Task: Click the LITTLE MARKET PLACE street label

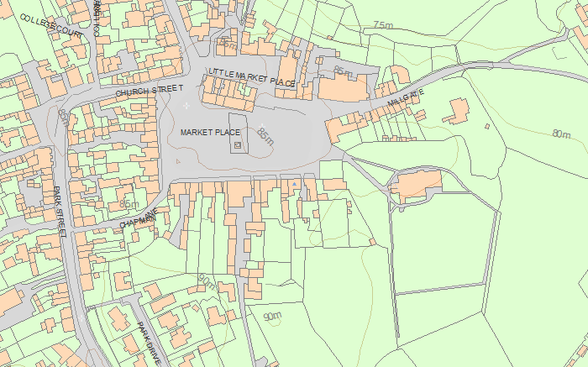Action: pyautogui.click(x=252, y=77)
